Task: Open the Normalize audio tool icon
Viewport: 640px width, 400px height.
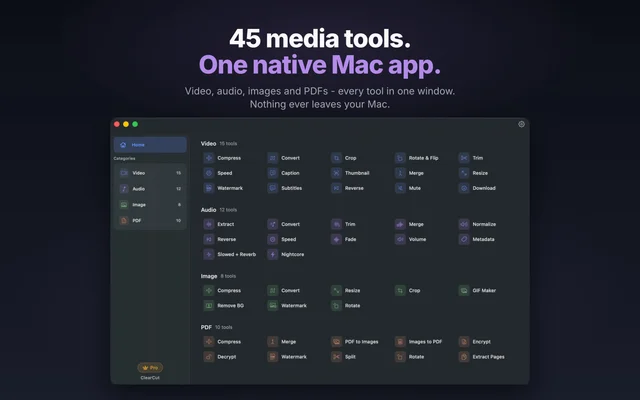Action: point(464,224)
